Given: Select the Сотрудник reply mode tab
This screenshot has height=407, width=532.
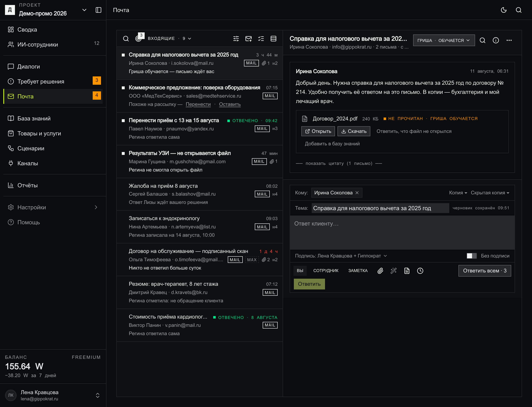Looking at the screenshot, I should click(326, 271).
